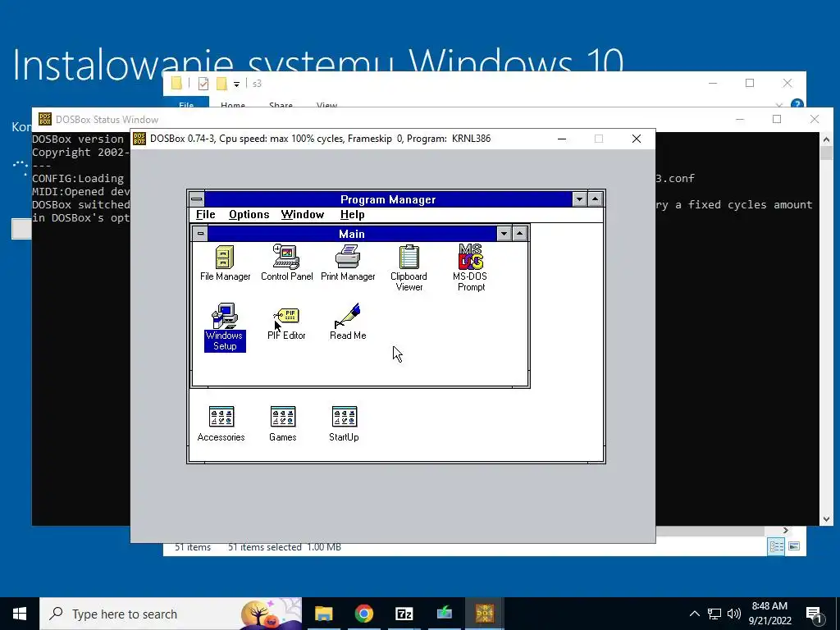This screenshot has height=630, width=840.
Task: Select the Windows Setup icon
Action: (225, 327)
